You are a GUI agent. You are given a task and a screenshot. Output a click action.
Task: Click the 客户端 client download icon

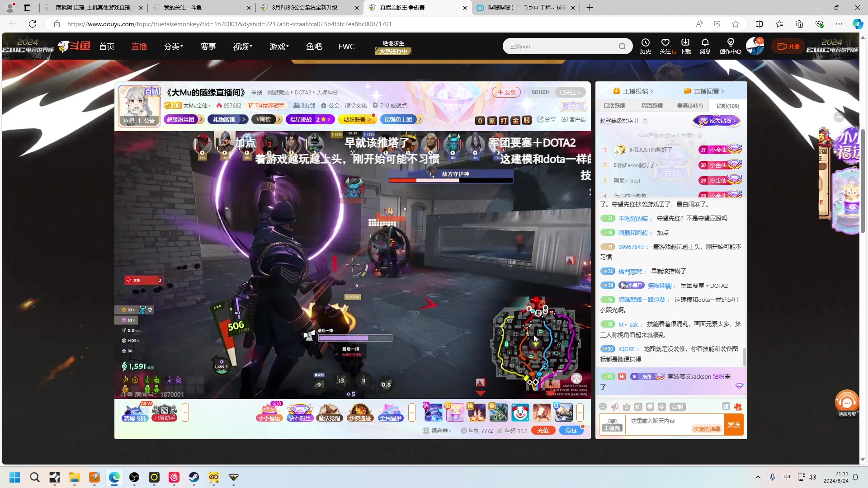click(574, 119)
